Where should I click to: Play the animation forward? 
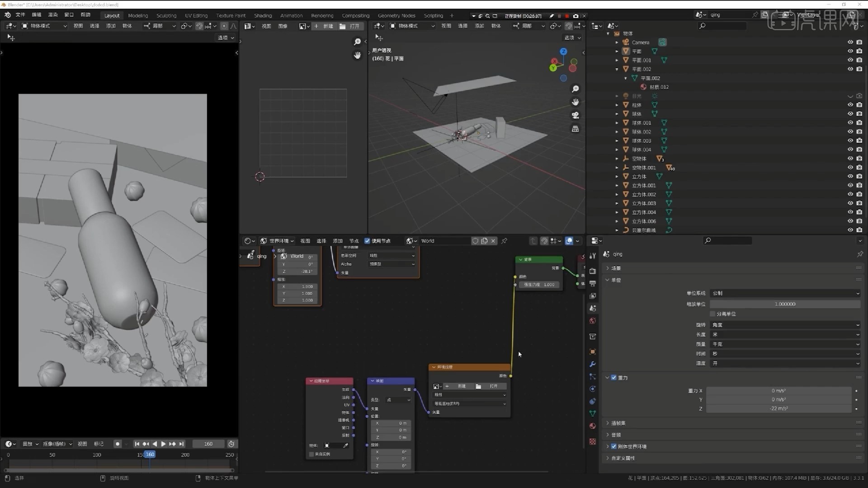coord(163,444)
